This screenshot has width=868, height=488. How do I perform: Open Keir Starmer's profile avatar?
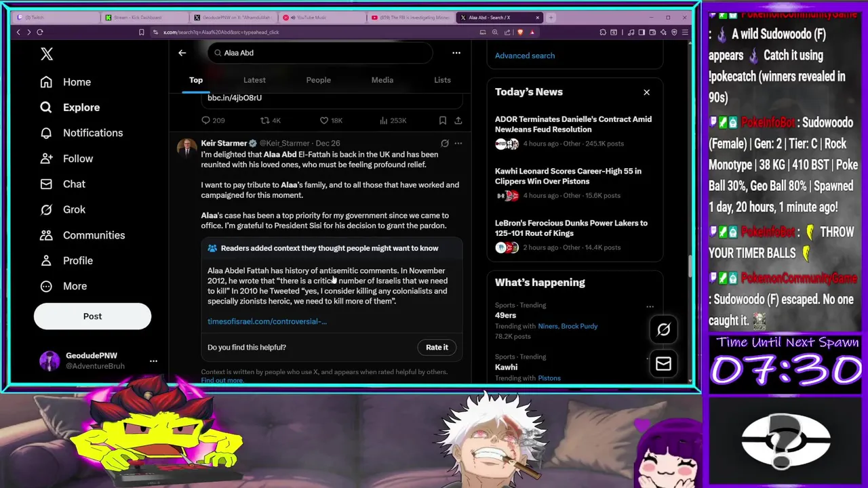point(186,148)
